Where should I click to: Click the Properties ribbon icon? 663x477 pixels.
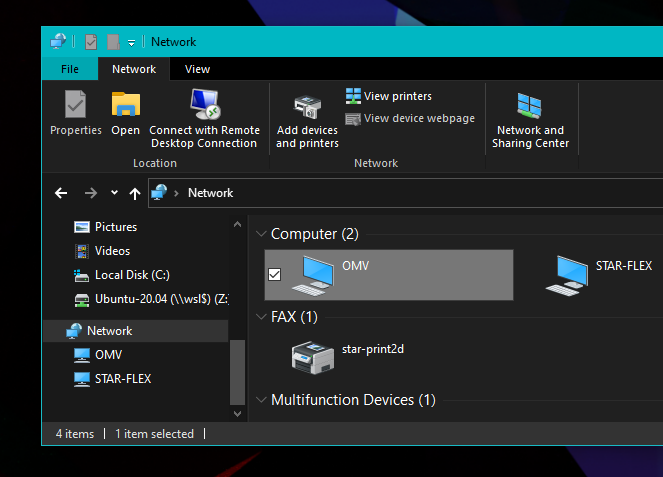[x=75, y=104]
